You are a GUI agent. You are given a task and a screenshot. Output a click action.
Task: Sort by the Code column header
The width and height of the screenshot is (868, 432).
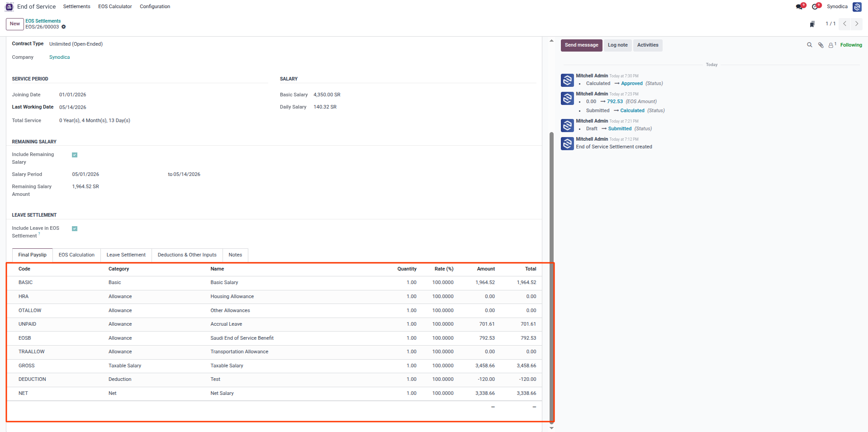tap(24, 269)
